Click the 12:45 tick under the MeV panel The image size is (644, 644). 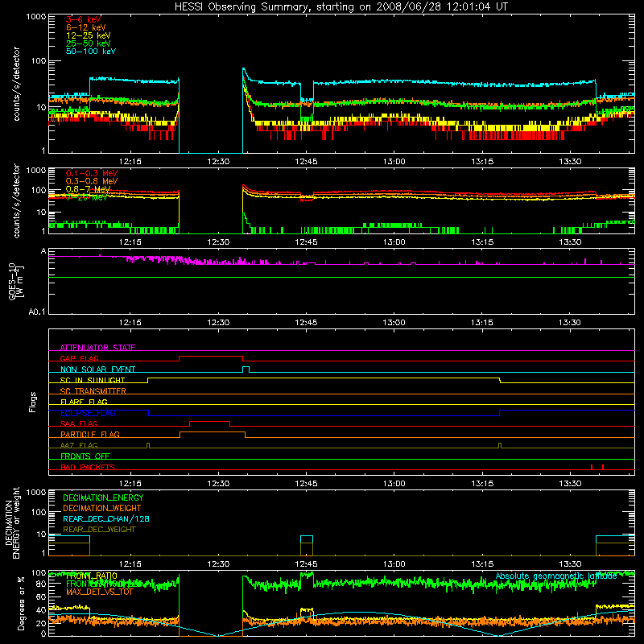pos(306,242)
